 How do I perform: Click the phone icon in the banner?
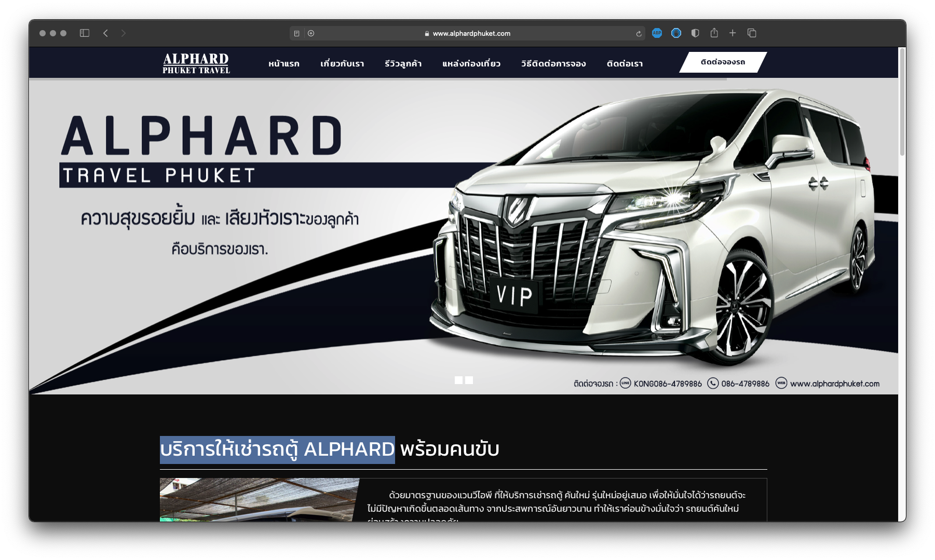713,384
